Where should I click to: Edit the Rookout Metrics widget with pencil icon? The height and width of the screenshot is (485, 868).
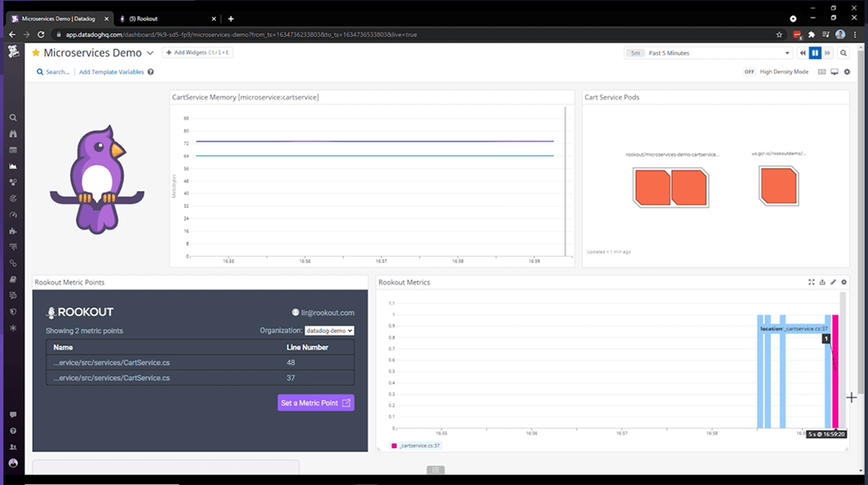[x=833, y=282]
